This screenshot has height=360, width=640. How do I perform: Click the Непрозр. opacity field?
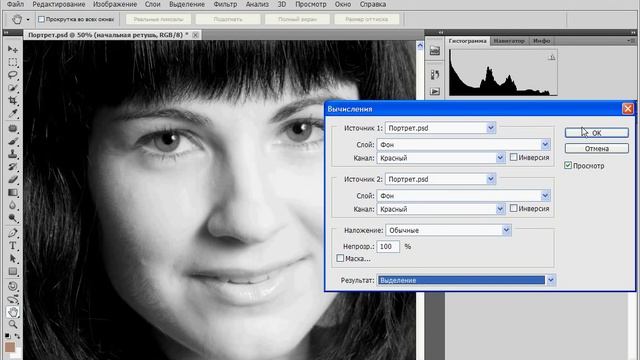(x=388, y=247)
